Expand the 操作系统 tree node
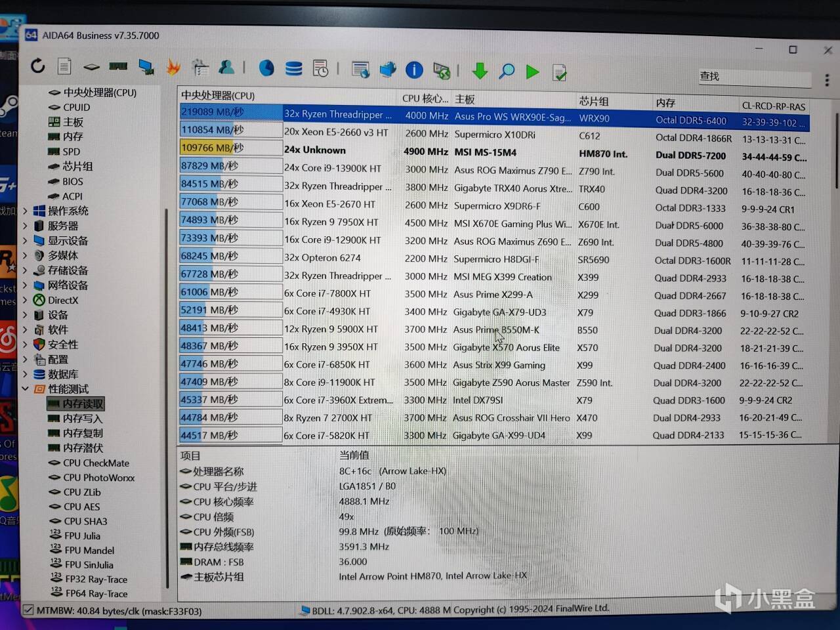The width and height of the screenshot is (840, 630). [x=26, y=211]
